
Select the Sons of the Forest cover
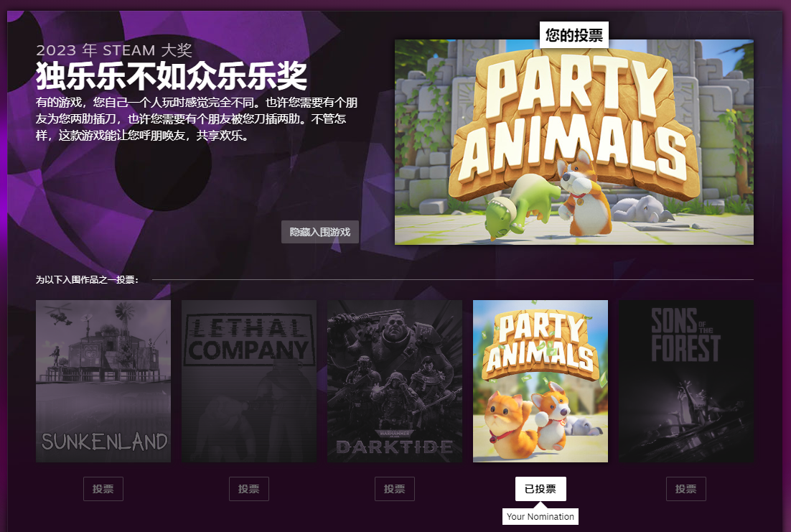687,381
